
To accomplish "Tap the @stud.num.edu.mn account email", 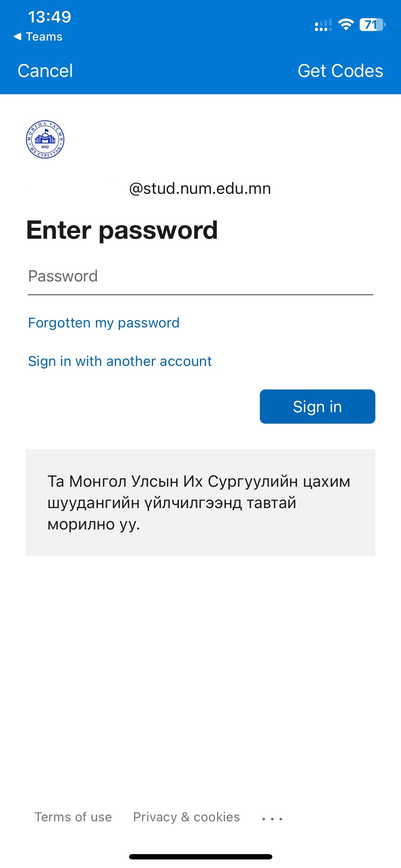I will pos(200,188).
